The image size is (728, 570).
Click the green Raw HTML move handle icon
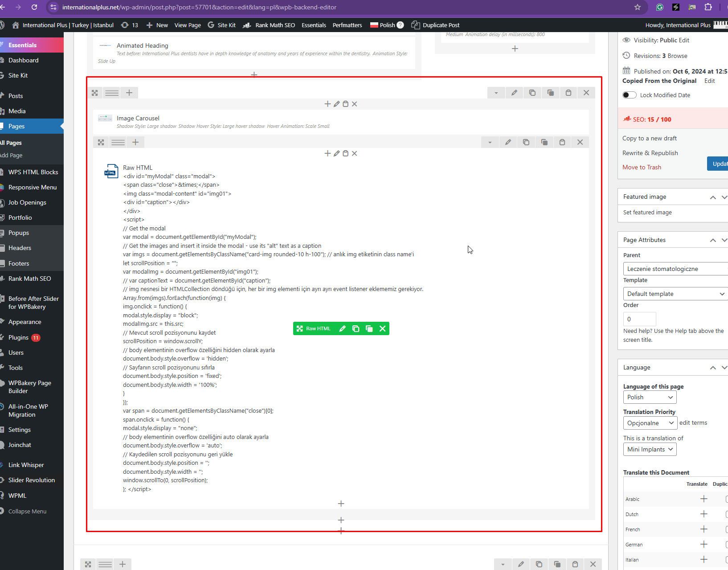[x=300, y=328]
